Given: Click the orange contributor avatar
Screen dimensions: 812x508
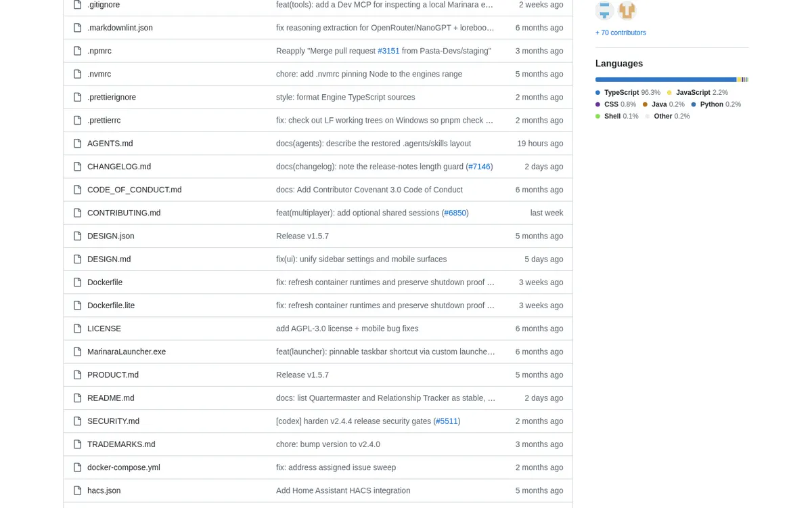Looking at the screenshot, I should (x=627, y=10).
